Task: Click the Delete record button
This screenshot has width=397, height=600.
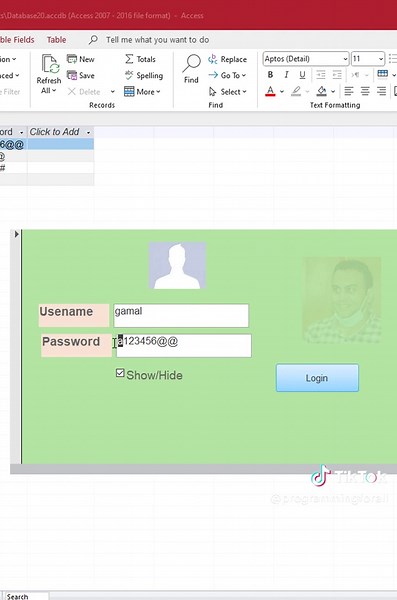Action: click(84, 92)
